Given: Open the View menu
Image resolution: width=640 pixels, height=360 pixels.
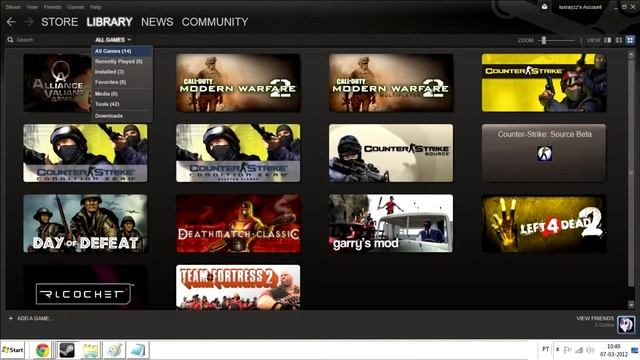Looking at the screenshot, I should (x=32, y=7).
